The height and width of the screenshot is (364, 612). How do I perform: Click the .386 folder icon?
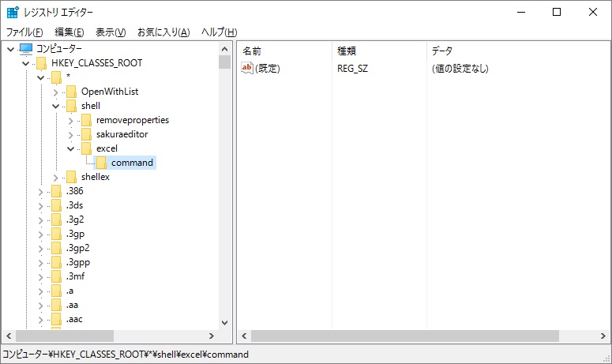tap(57, 191)
